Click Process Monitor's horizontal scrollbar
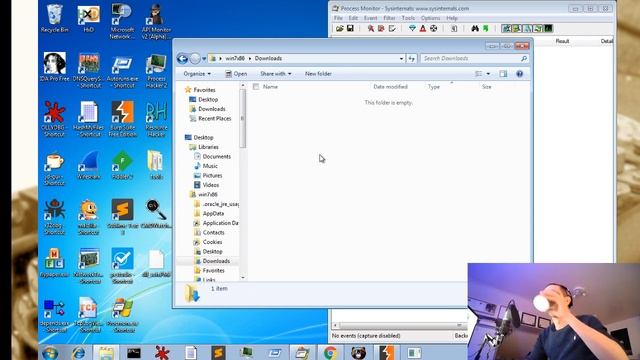Viewport: 640px width, 360px height. click(399, 326)
